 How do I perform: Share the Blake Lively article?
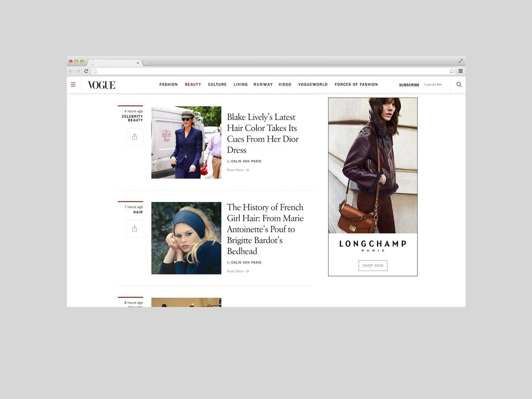[134, 137]
